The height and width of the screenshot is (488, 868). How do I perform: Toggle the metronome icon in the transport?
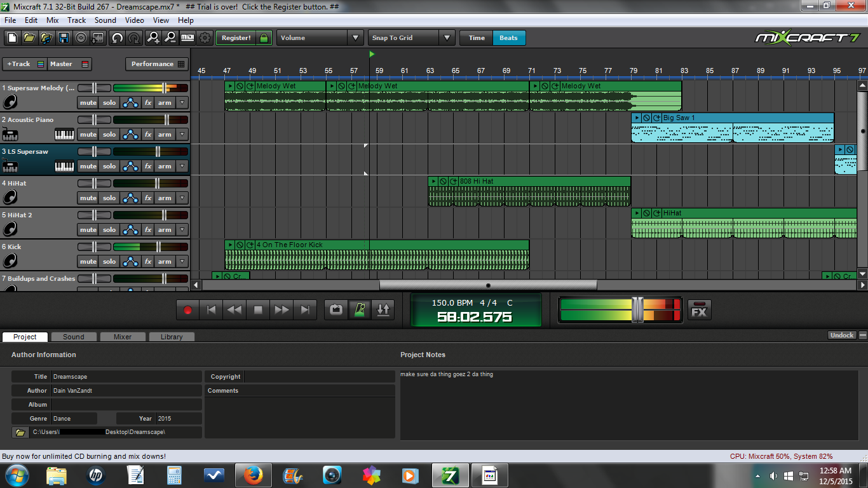coord(360,309)
